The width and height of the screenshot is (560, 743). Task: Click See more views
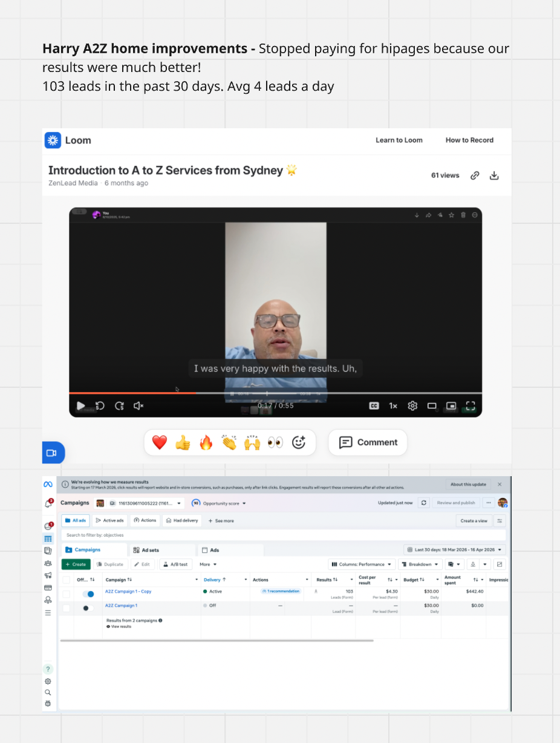coord(221,520)
